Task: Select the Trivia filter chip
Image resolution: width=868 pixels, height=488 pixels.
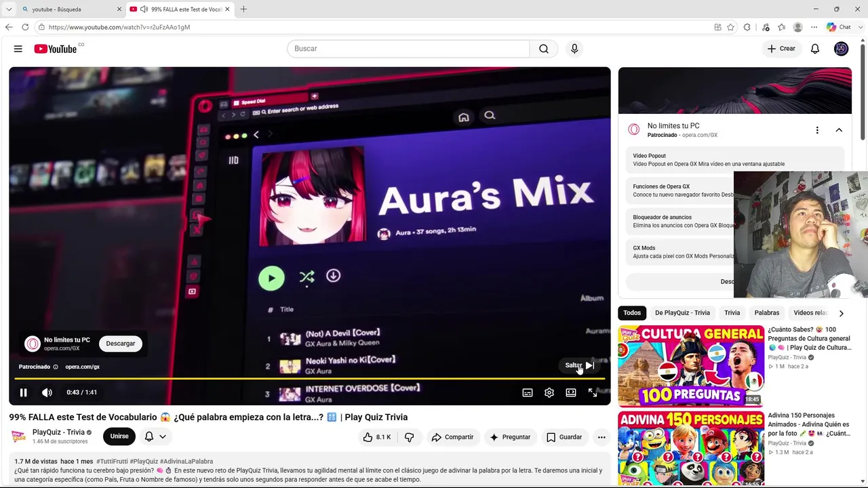Action: pyautogui.click(x=732, y=313)
